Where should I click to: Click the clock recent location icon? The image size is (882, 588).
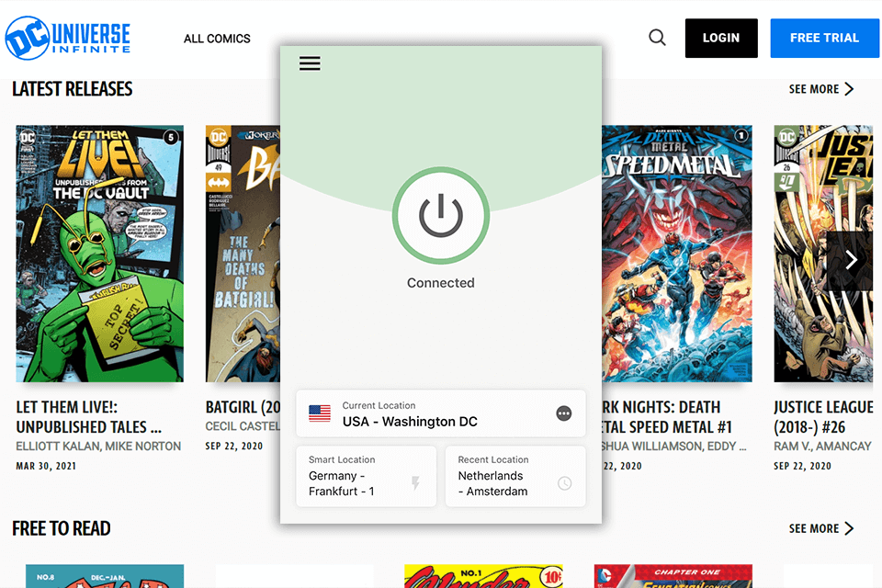tap(564, 482)
